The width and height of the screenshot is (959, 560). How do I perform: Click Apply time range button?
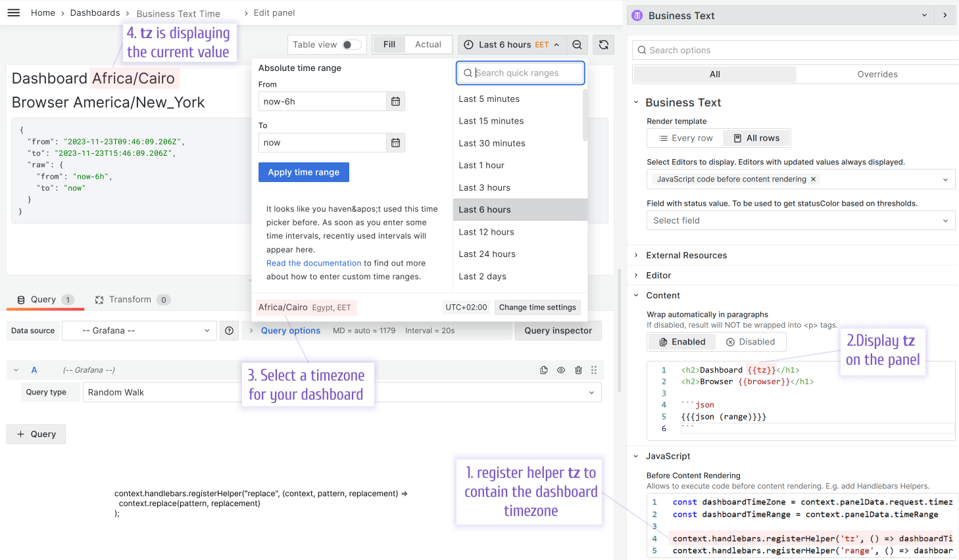[x=304, y=172]
